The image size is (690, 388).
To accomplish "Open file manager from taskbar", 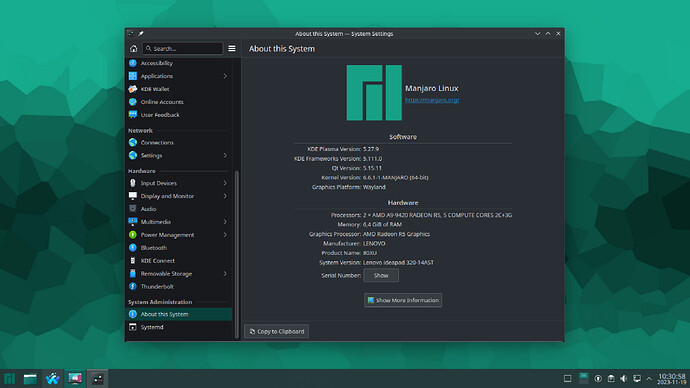I will click(30, 378).
